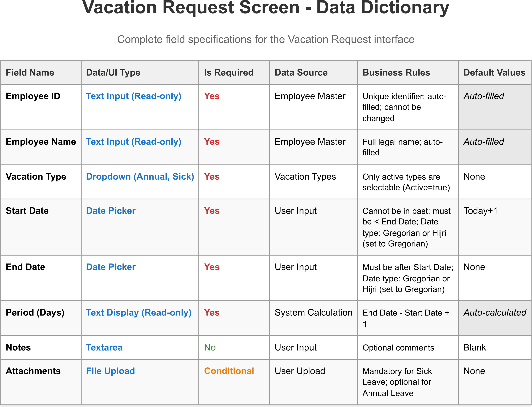This screenshot has width=532, height=407.
Task: Select the Today+1 default value cell
Action: point(480,211)
